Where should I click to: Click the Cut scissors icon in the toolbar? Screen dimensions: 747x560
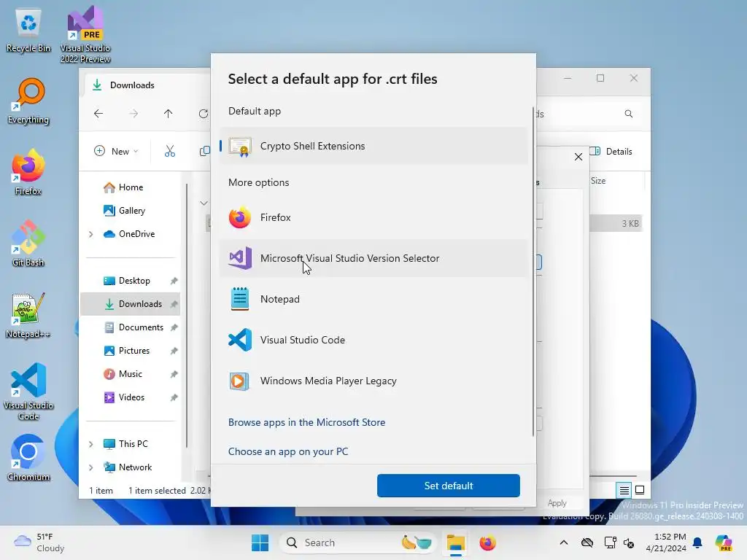[x=169, y=152]
